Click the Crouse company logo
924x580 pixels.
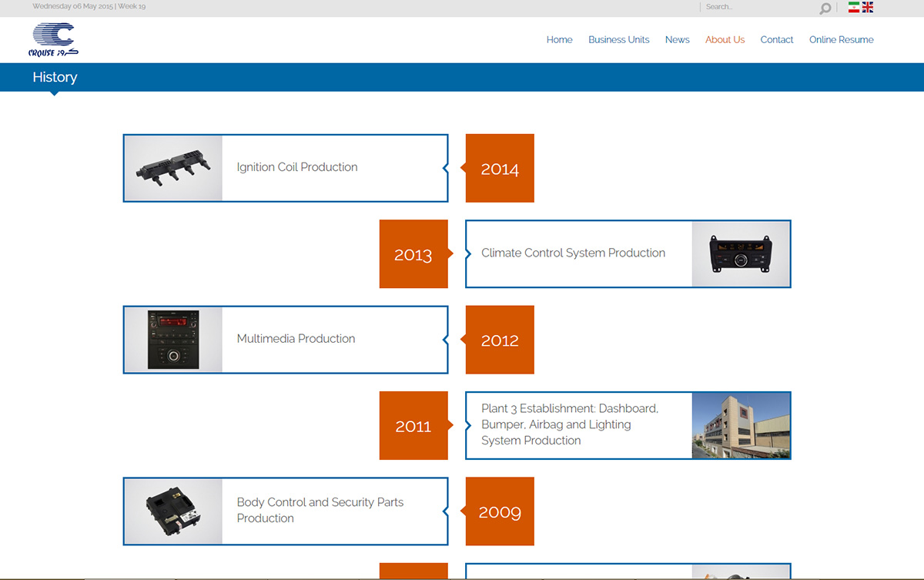[x=53, y=39]
